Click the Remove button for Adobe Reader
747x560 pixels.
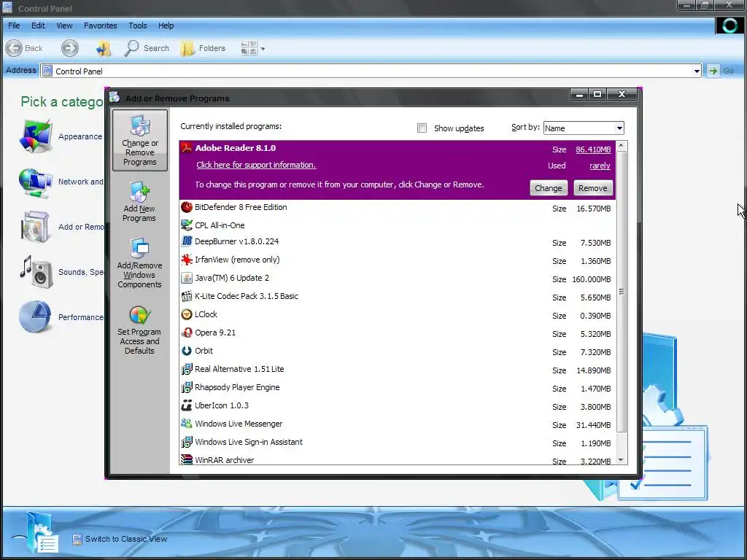pos(592,188)
